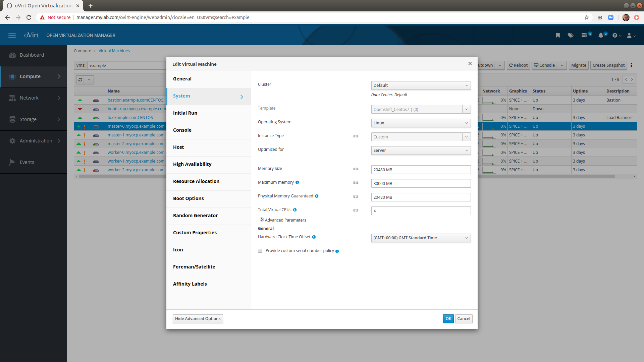This screenshot has width=644, height=362.
Task: Reload the browser page
Action: [x=29, y=17]
